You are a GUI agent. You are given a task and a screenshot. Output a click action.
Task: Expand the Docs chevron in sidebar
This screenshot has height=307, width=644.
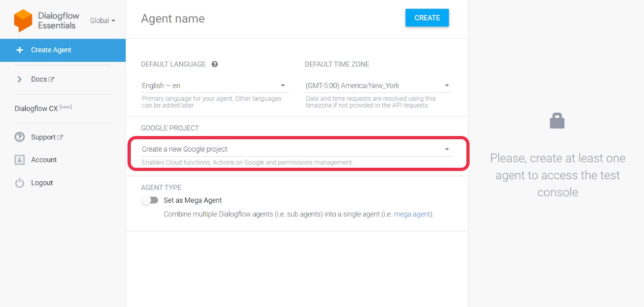tap(19, 79)
